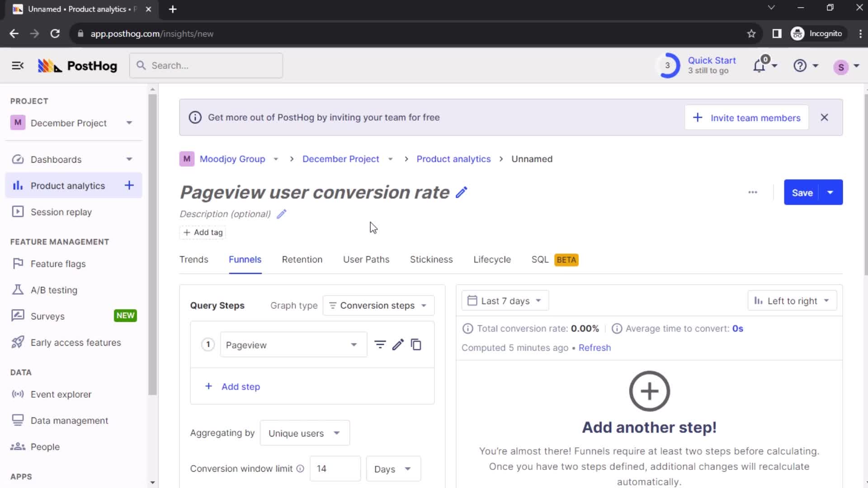Open the December Project expander in breadcrumb
The height and width of the screenshot is (488, 868).
click(x=392, y=159)
